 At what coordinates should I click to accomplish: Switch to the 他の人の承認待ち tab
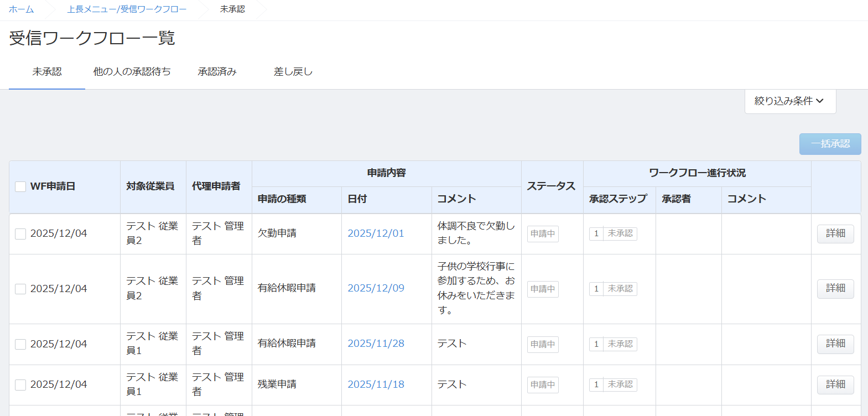pos(132,72)
